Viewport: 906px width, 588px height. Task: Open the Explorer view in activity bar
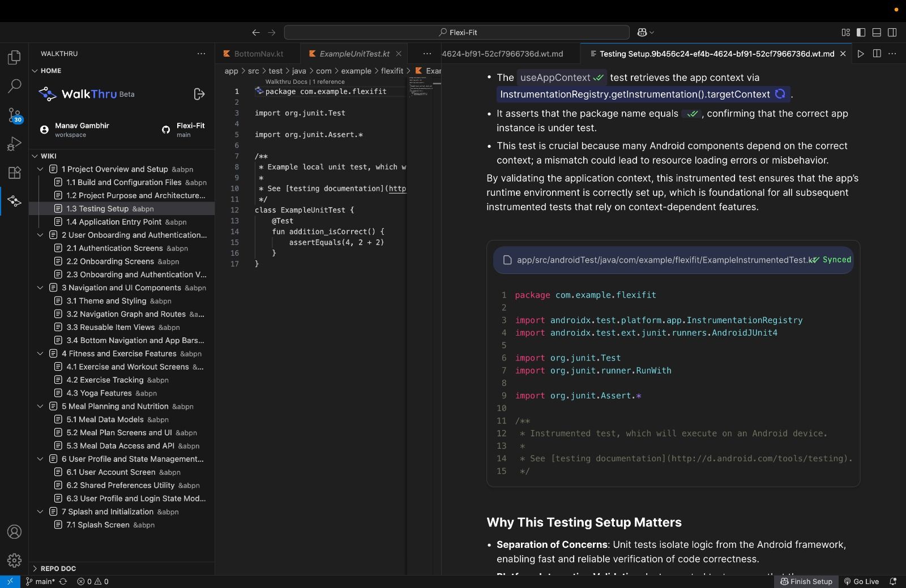click(14, 57)
